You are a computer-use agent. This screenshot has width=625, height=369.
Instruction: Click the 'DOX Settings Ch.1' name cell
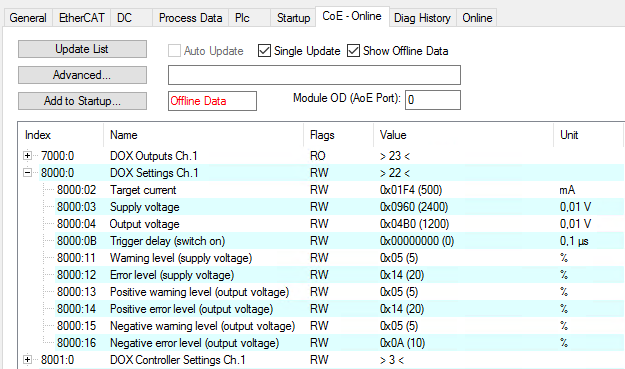click(154, 173)
